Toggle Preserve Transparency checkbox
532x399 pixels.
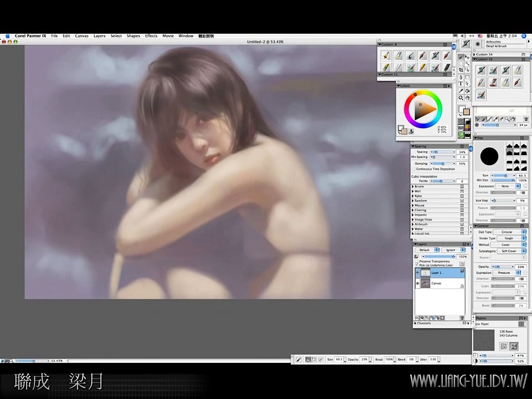point(417,260)
